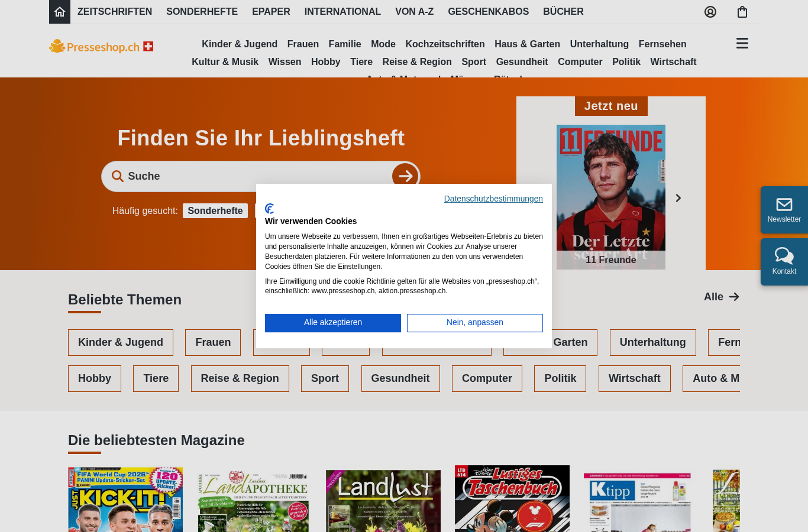Image resolution: width=808 pixels, height=532 pixels.
Task: Open the Zeitschriften menu
Action: click(115, 12)
